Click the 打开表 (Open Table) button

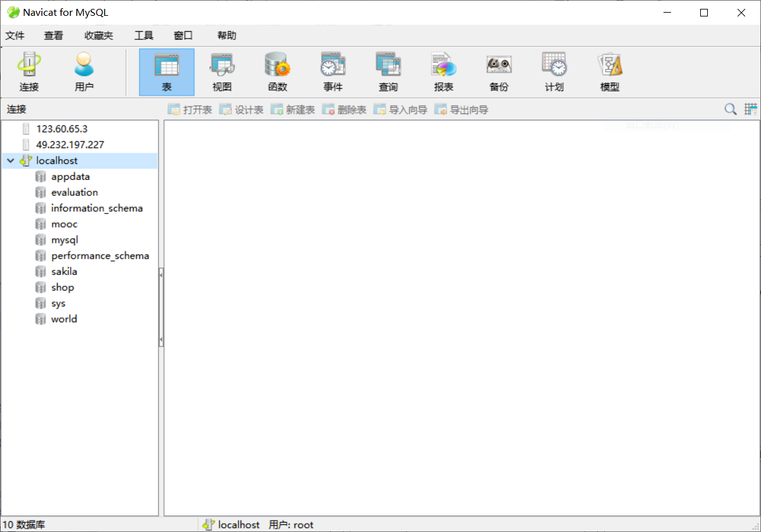pos(190,110)
